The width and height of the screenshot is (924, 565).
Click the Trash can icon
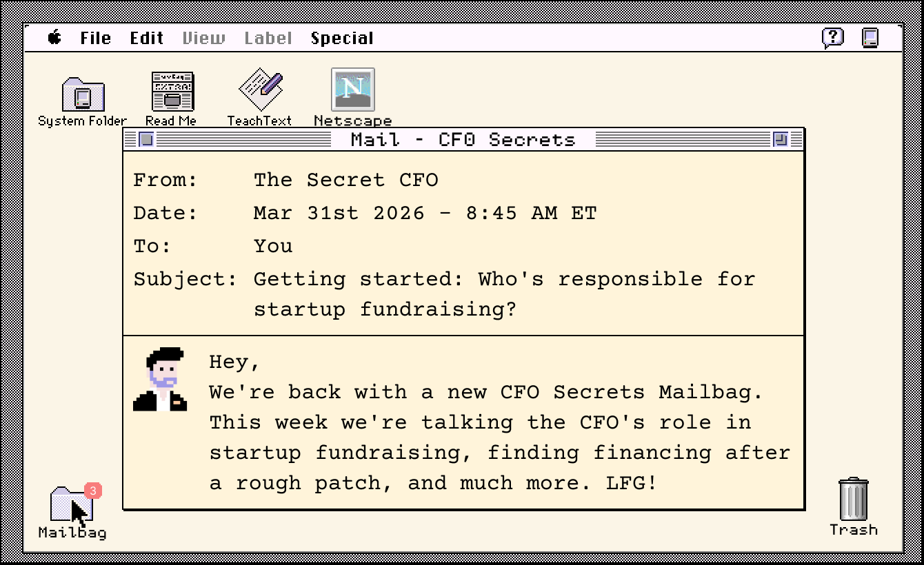tap(854, 500)
